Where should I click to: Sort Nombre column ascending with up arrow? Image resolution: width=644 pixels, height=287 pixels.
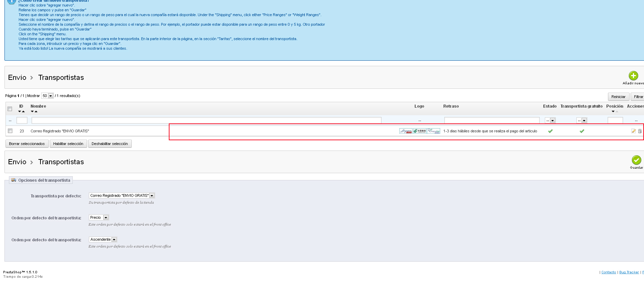pos(36,111)
